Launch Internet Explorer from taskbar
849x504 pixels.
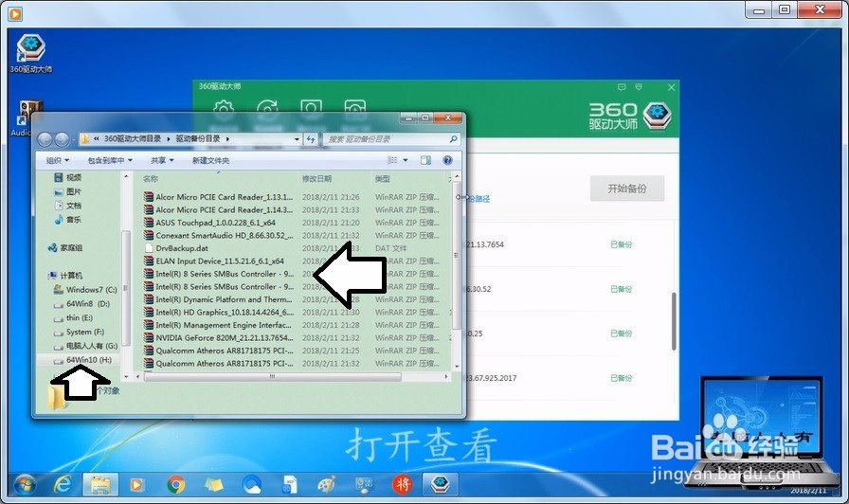(63, 485)
